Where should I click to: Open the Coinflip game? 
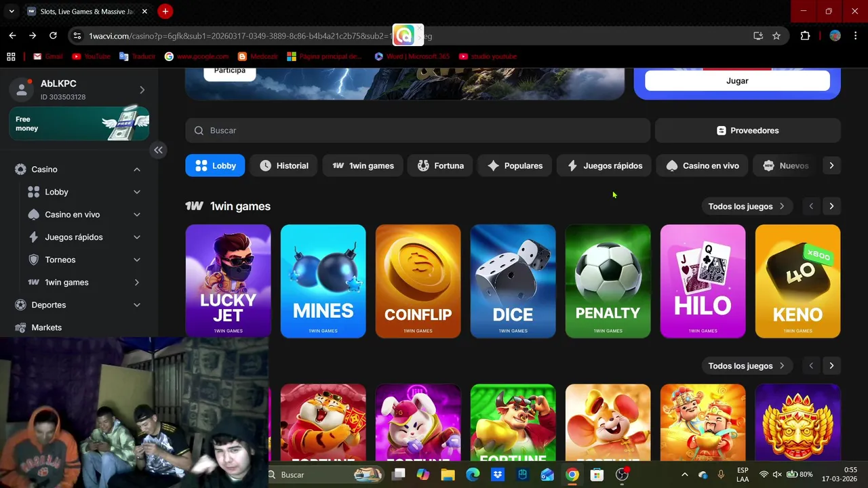click(x=418, y=281)
